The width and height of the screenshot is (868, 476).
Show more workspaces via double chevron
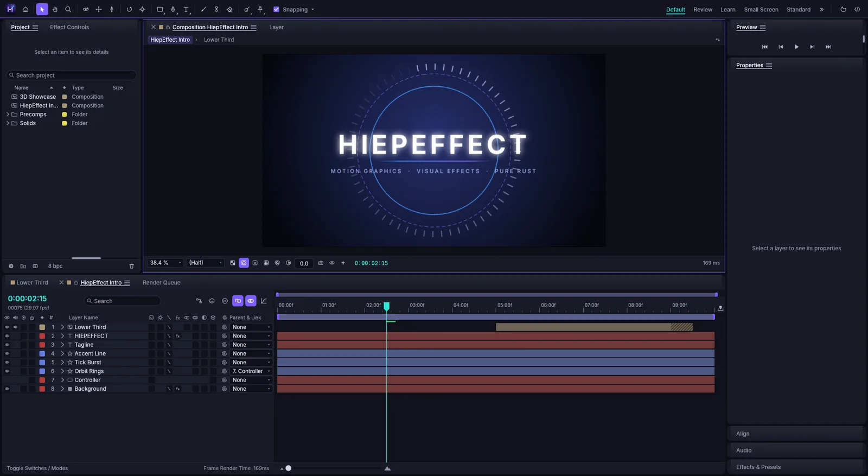[822, 9]
